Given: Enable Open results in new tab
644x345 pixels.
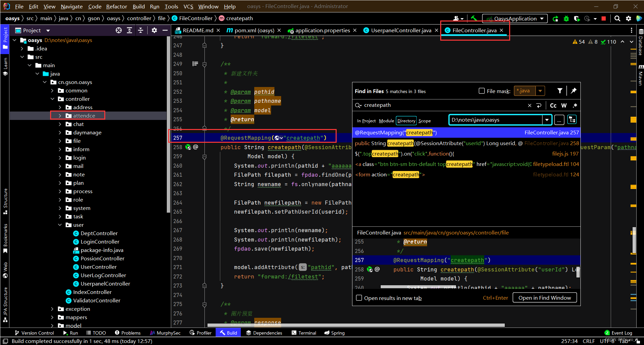Looking at the screenshot, I should tap(359, 298).
